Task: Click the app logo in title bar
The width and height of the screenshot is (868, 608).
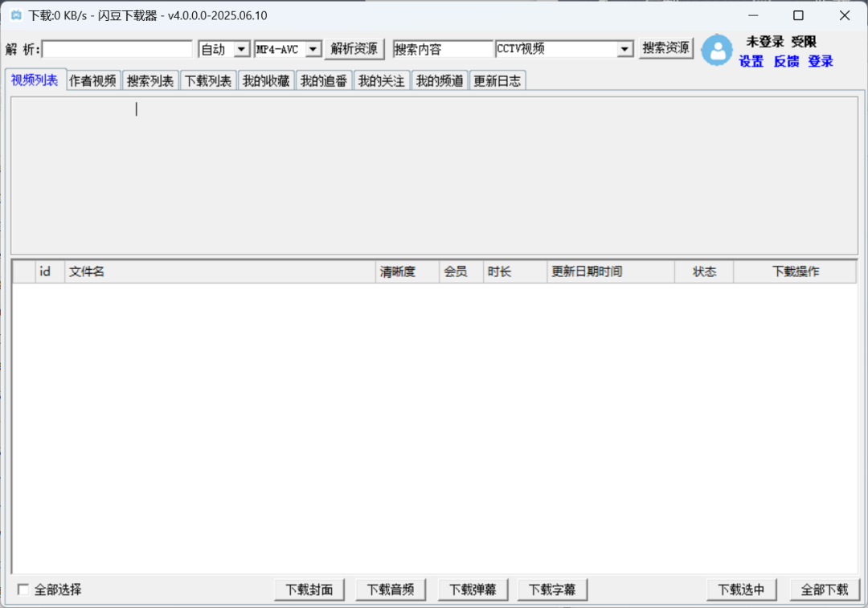Action: (x=15, y=15)
